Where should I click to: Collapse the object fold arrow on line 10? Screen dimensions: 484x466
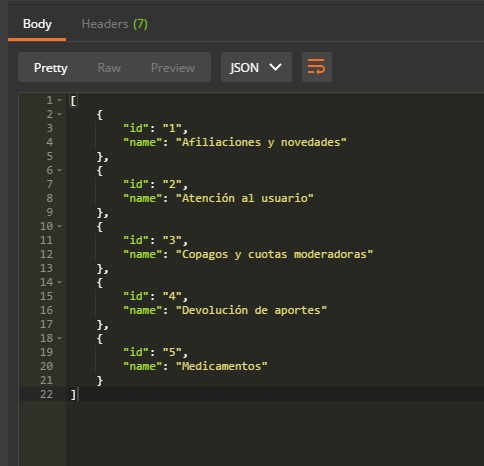[59, 226]
